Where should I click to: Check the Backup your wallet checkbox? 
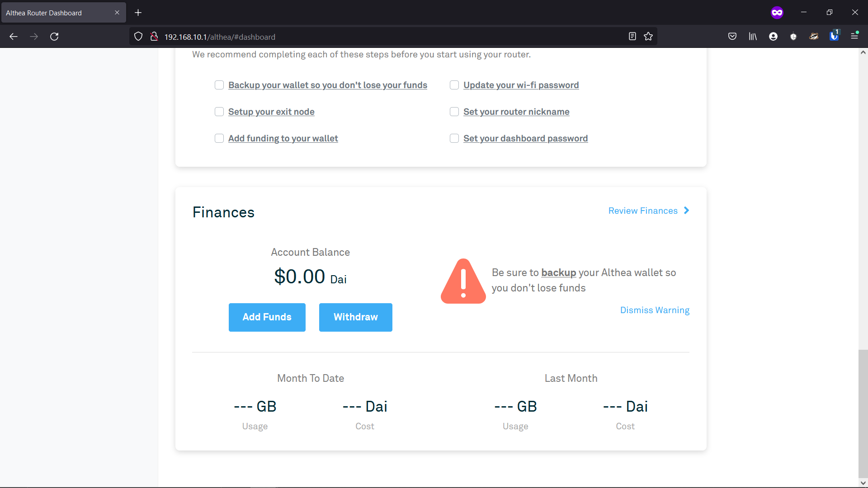pyautogui.click(x=219, y=85)
